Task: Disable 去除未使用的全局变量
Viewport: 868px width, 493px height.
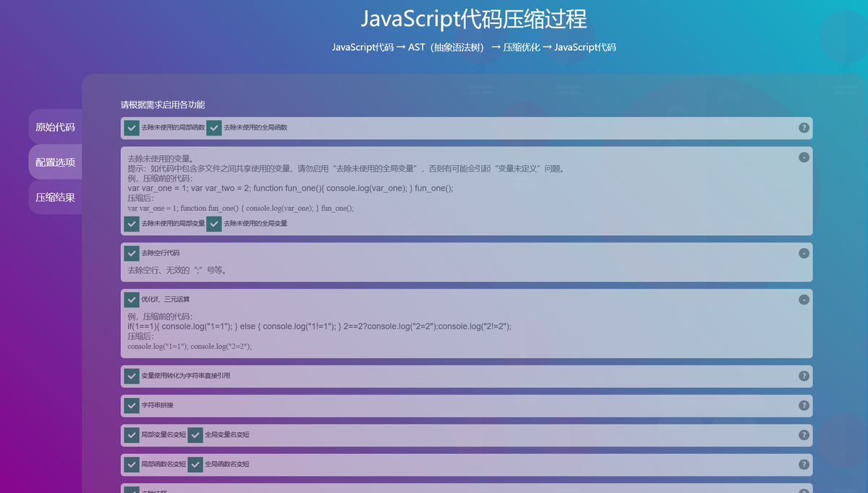Action: [x=213, y=224]
